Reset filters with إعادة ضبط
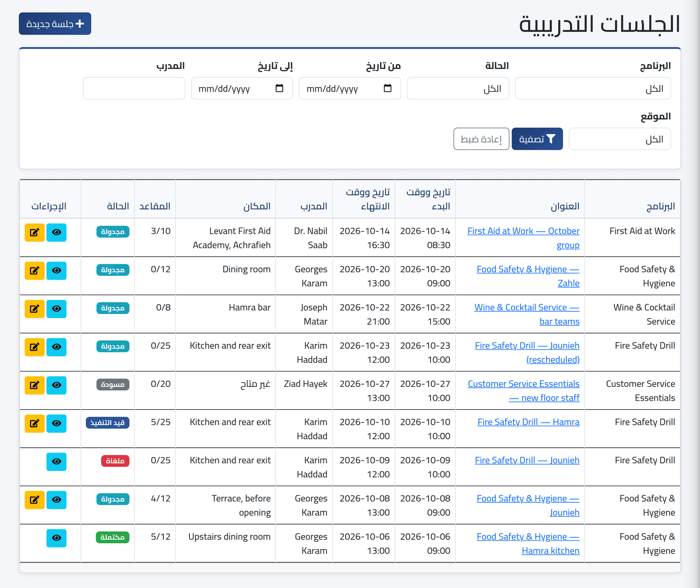The height and width of the screenshot is (588, 700). [x=481, y=139]
